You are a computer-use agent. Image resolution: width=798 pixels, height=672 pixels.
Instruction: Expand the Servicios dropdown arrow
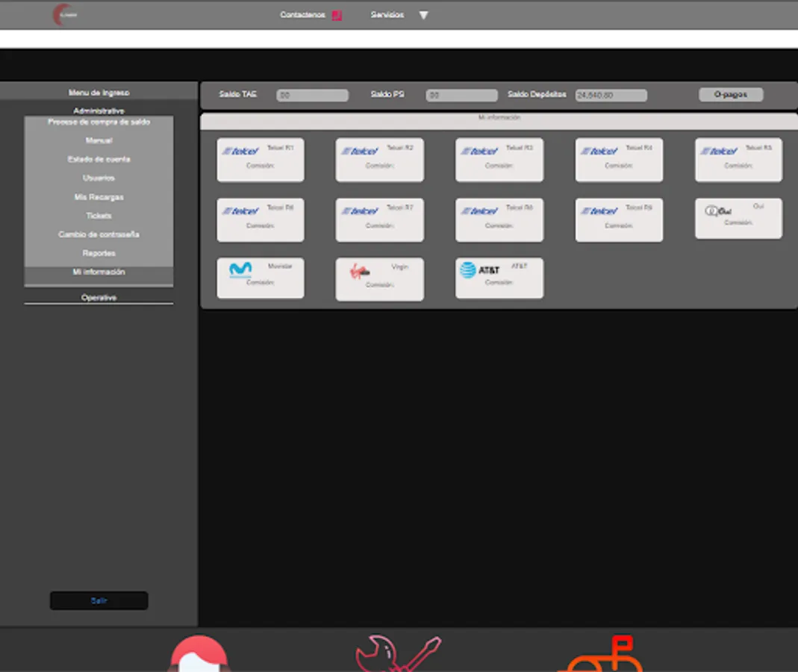423,15
